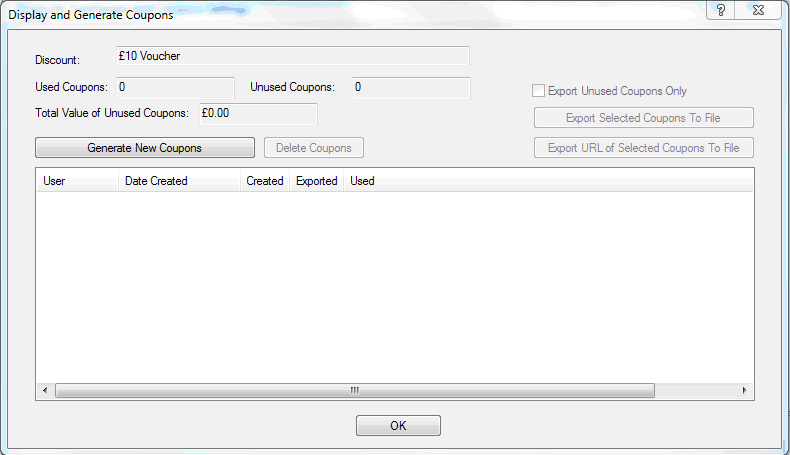Click Total Value of Unused Coupons field
The width and height of the screenshot is (790, 455).
click(258, 114)
